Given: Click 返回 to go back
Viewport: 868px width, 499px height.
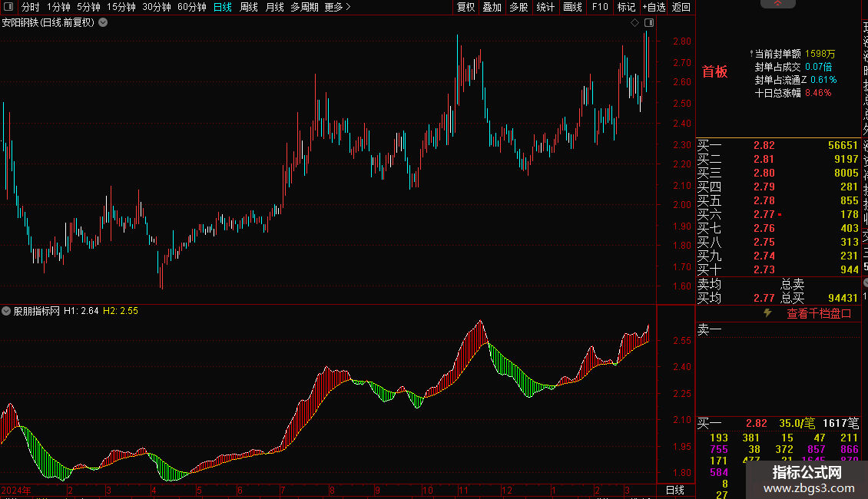Looking at the screenshot, I should (x=681, y=7).
